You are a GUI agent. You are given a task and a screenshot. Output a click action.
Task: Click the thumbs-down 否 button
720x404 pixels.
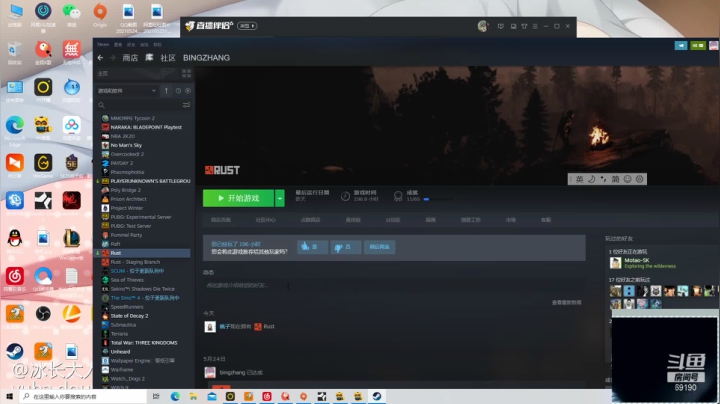click(x=345, y=247)
